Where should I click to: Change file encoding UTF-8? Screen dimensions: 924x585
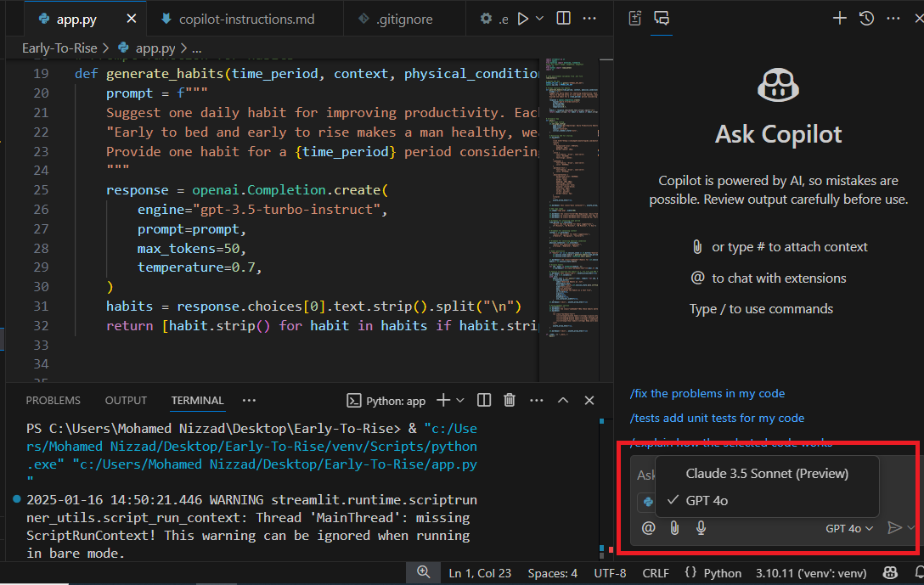tap(610, 573)
